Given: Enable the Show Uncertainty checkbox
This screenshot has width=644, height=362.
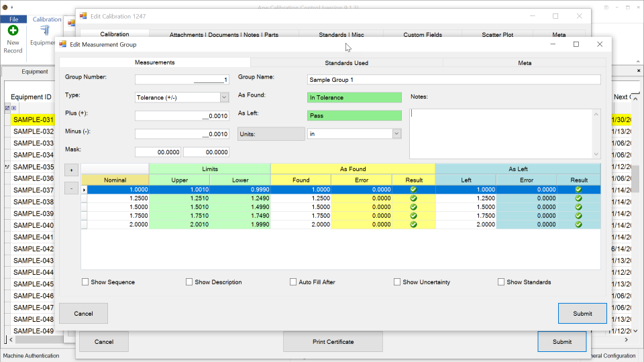Looking at the screenshot, I should coord(396,282).
